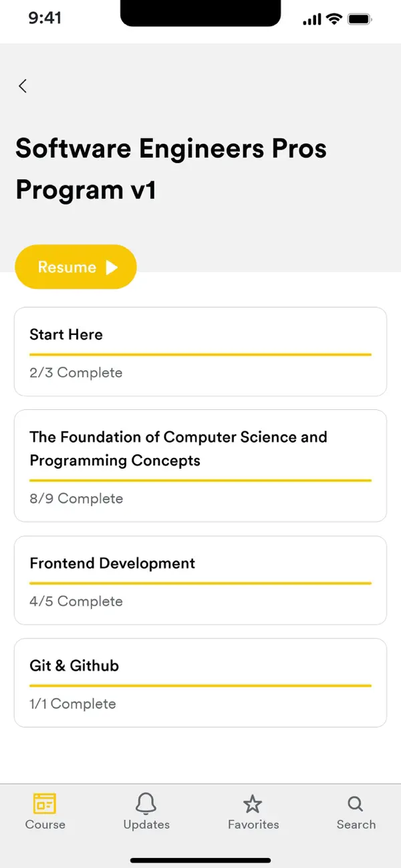Tap the battery indicator in status bar

coord(358,19)
